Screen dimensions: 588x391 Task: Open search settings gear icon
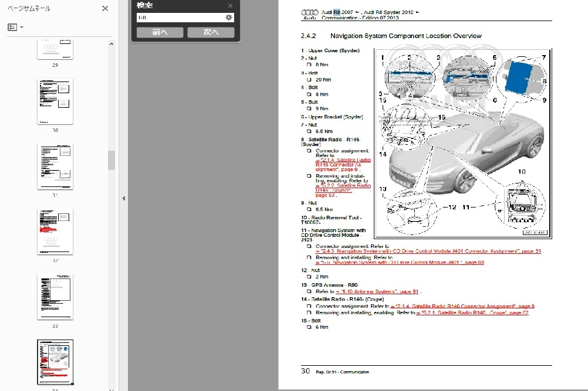(x=229, y=18)
